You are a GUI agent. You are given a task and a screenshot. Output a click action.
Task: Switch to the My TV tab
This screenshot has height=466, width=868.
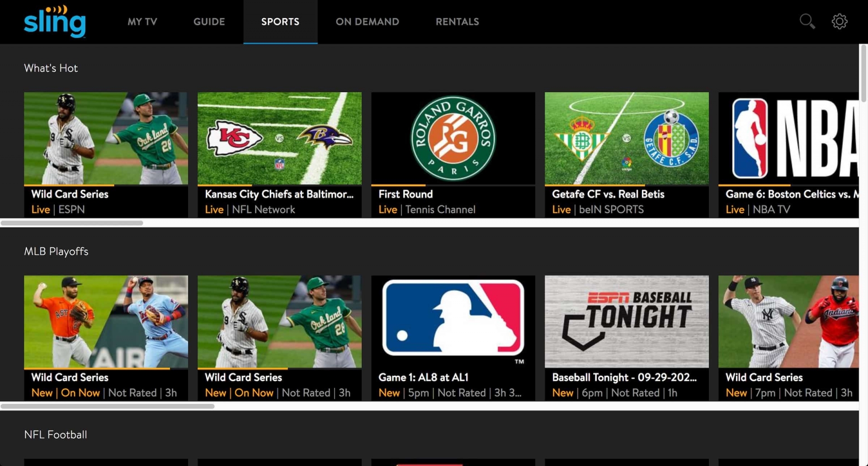click(x=142, y=22)
